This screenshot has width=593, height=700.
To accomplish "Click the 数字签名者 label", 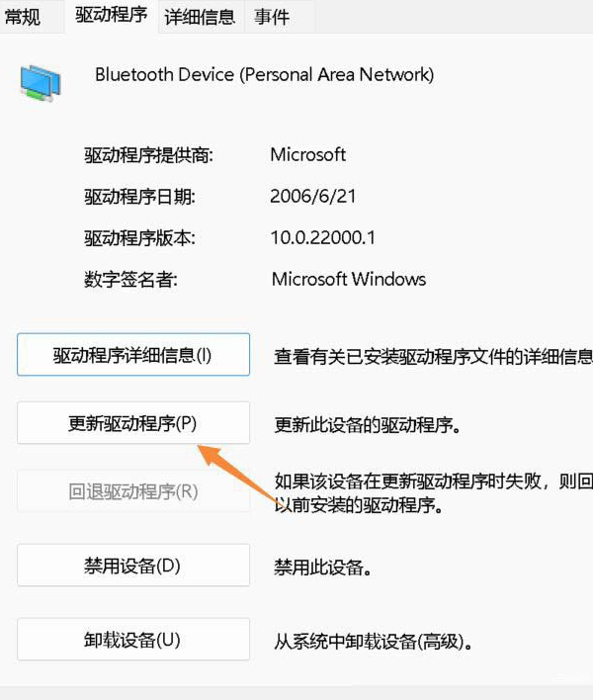I will [131, 279].
